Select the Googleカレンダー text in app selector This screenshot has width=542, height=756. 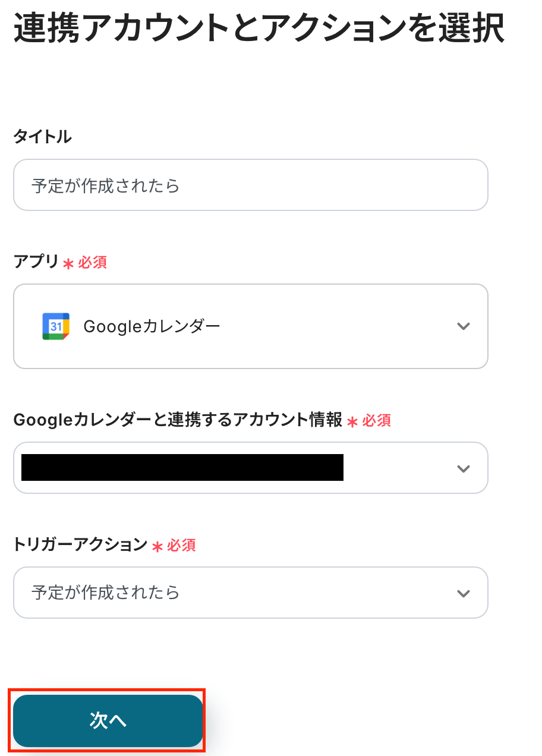(152, 326)
